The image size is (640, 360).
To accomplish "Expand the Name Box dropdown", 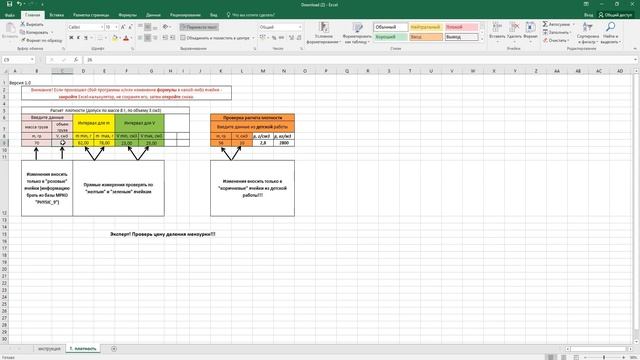I will (x=32, y=60).
